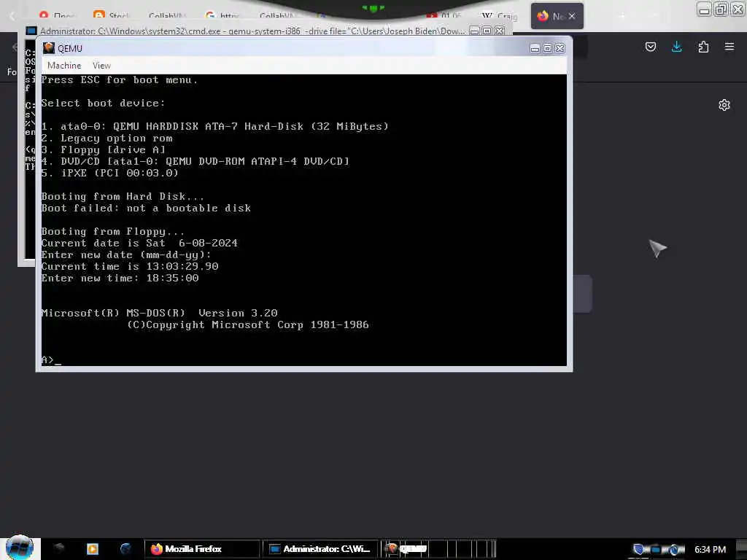Click the 'Microsoft(R) MS-DOS(R) Version 3.20' line
The width and height of the screenshot is (747, 560).
pos(159,313)
